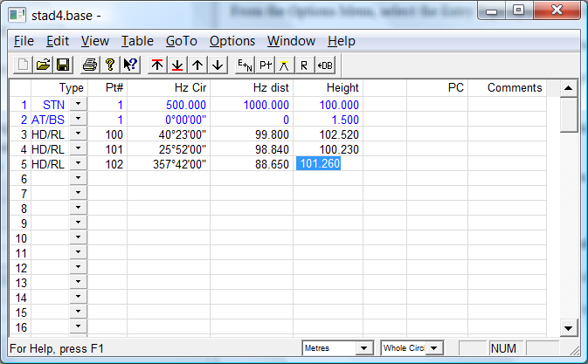Select the highlighted Height cell 101.260

pos(319,164)
